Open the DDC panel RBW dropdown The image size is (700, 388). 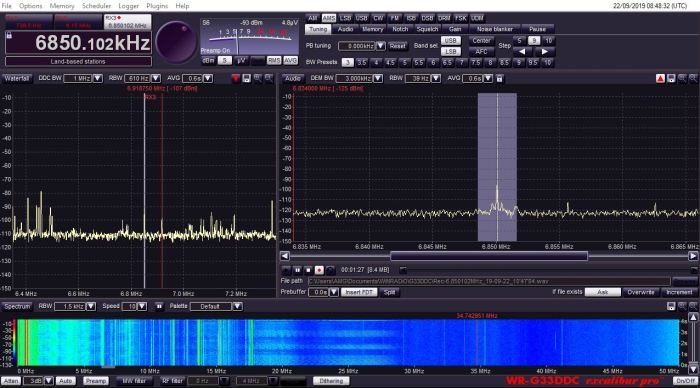click(155, 79)
